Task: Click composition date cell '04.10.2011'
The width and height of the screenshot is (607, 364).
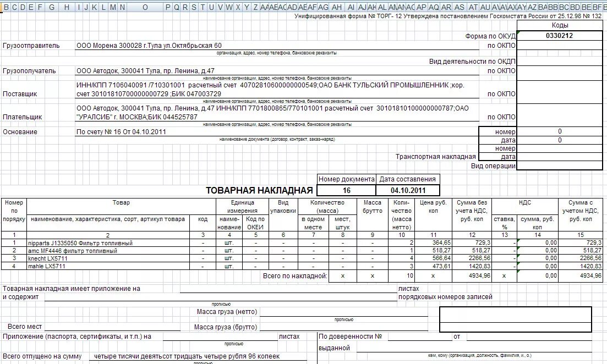Action: (408, 190)
